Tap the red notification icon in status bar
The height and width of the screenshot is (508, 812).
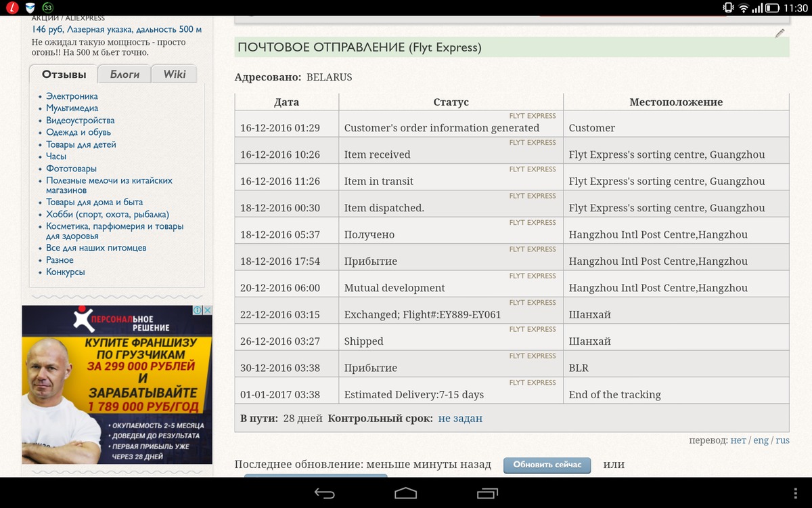pos(9,8)
